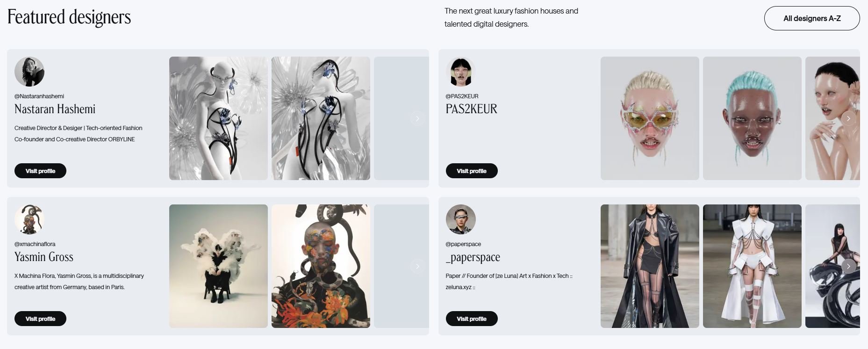Open the painted face with snakes thumbnail
This screenshot has height=349, width=868.
click(x=321, y=266)
